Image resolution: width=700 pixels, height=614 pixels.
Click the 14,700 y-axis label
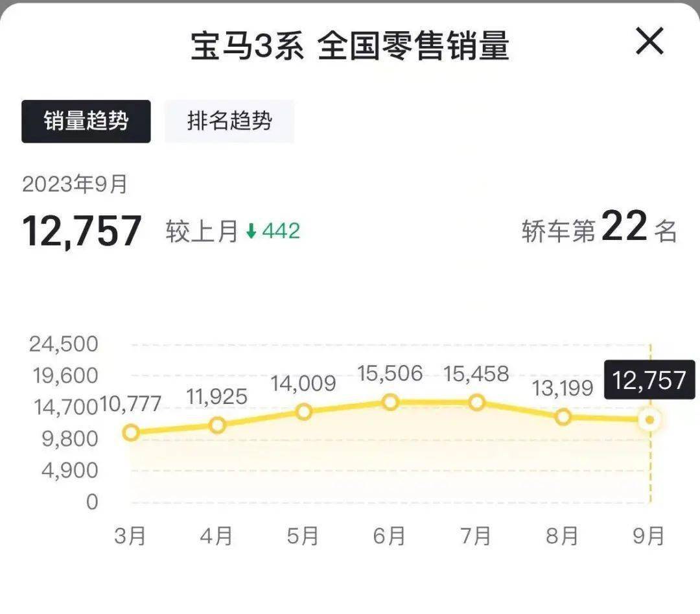(x=66, y=407)
